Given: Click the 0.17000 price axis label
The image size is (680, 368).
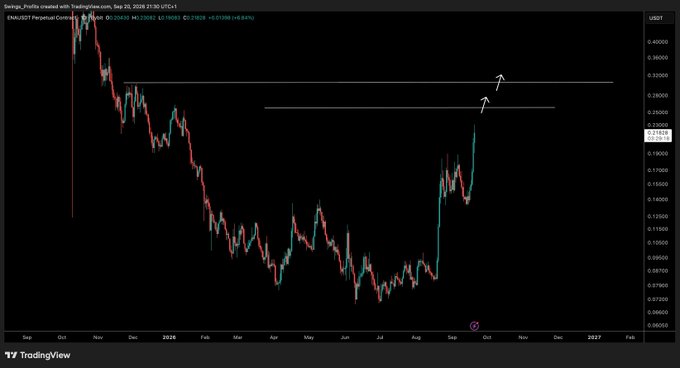Looking at the screenshot, I should [x=657, y=170].
